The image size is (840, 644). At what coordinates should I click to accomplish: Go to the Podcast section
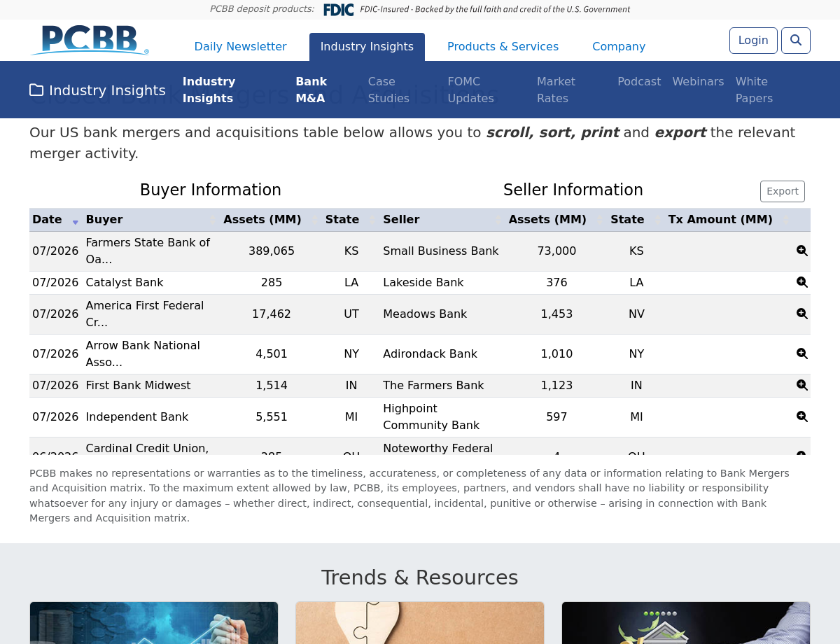click(639, 81)
